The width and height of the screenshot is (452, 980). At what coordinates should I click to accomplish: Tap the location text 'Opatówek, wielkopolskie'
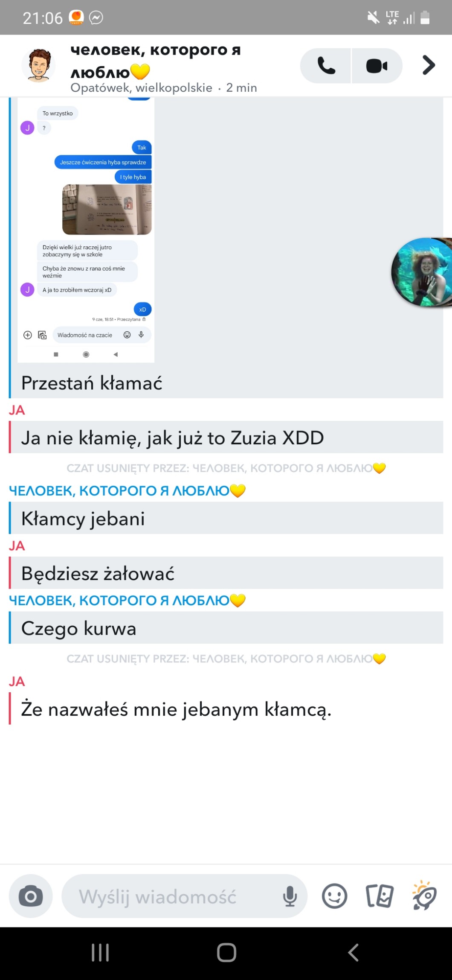[141, 87]
